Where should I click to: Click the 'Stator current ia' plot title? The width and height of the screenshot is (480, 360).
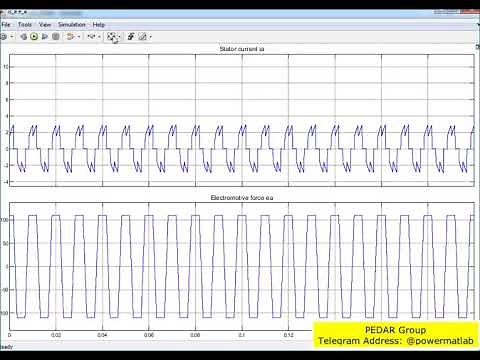[242, 49]
